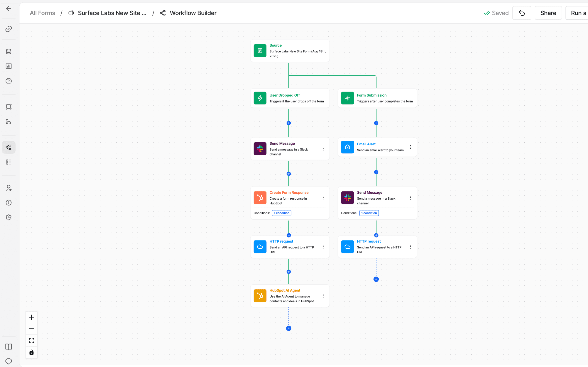Viewport: 588px width, 367px height.
Task: Open the chat bubble icon at bottom
Action: coord(9,361)
